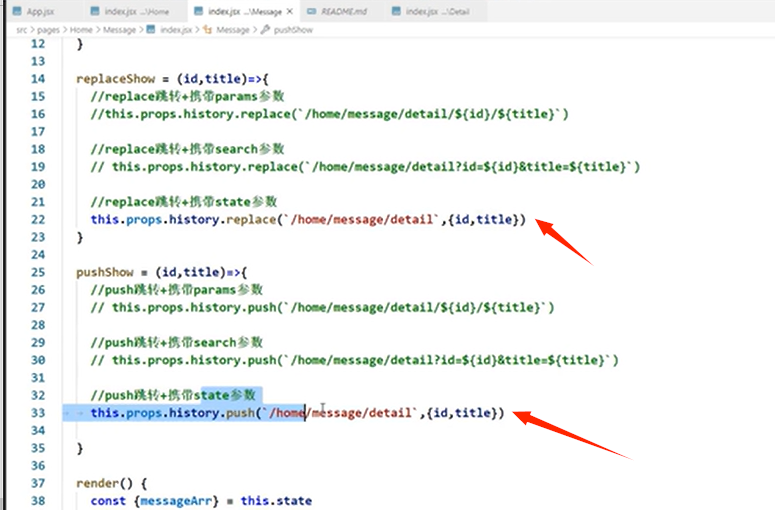Open class 'Message' breadcrumb after index.jsx
This screenshot has width=775, height=510.
pos(233,30)
